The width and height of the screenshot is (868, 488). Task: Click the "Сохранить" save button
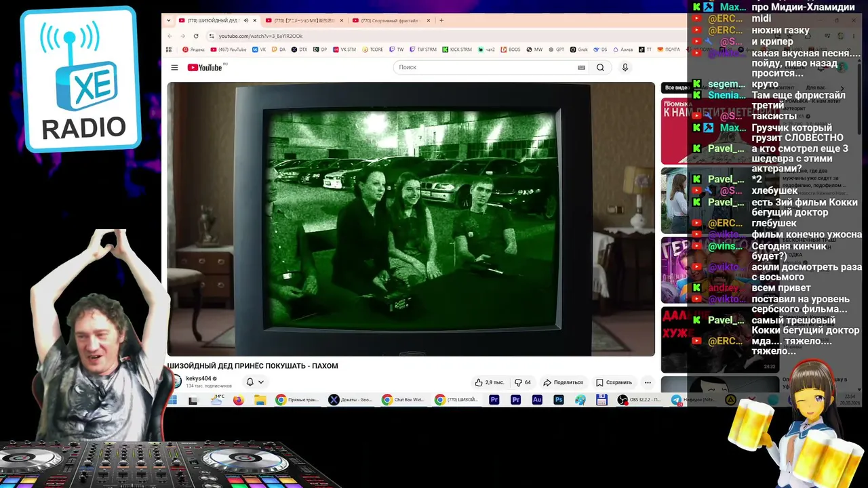click(614, 382)
